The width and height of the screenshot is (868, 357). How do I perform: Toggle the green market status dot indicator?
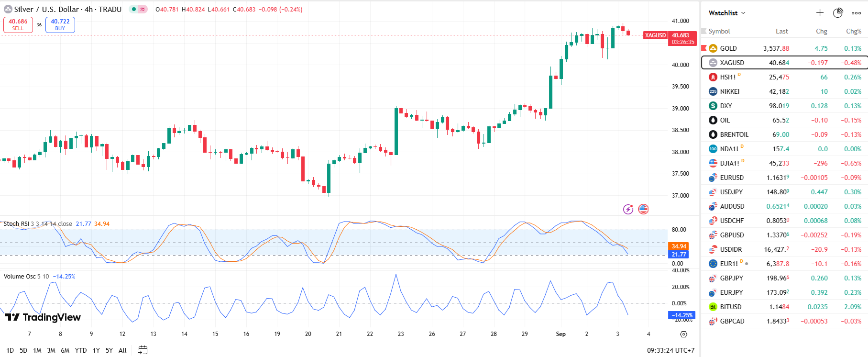(x=134, y=9)
